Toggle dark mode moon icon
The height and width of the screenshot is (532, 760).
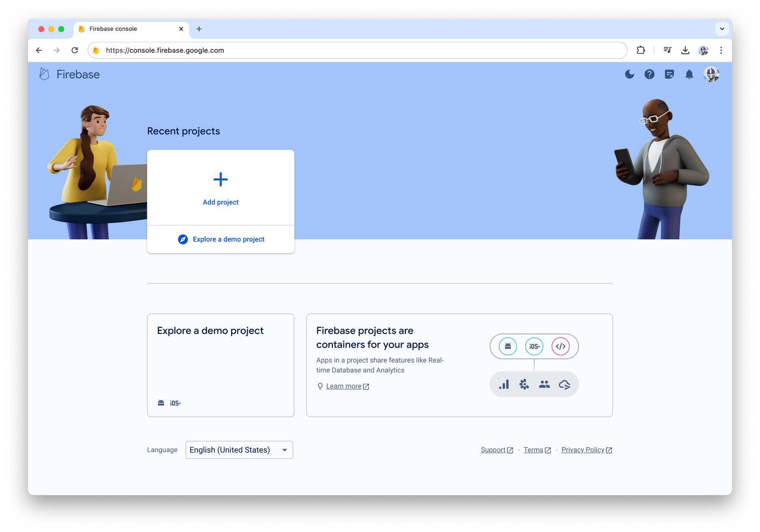(629, 74)
